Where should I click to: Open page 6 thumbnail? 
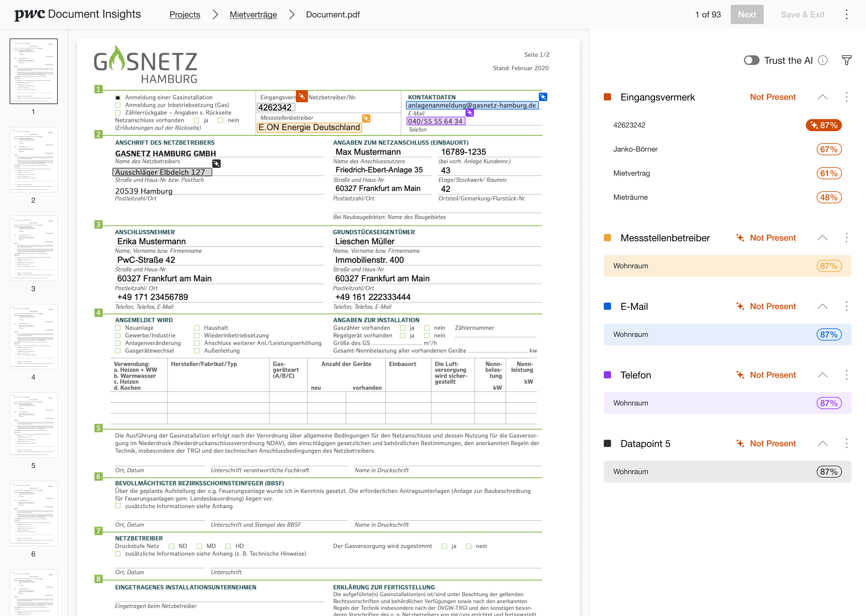point(33,514)
